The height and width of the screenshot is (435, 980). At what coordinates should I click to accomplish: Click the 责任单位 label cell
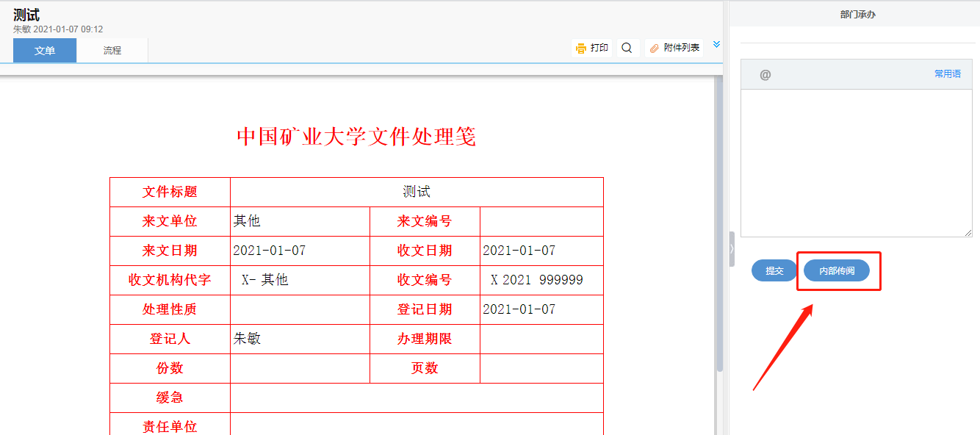[x=170, y=425]
